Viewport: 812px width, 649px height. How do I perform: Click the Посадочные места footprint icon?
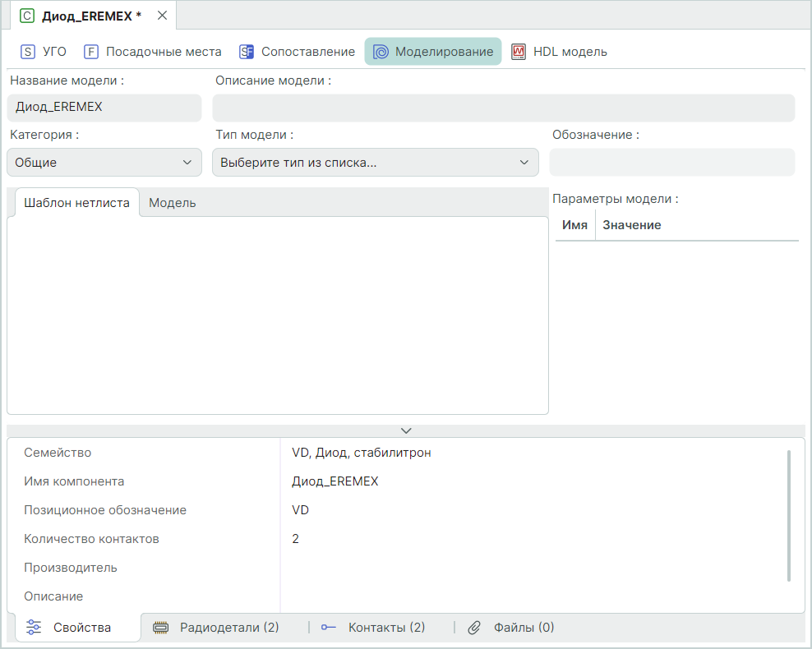point(91,52)
